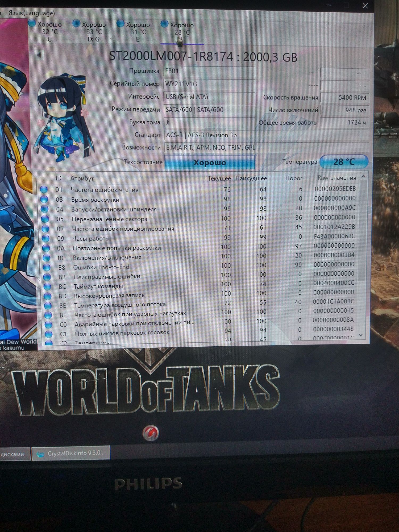The height and width of the screenshot is (532, 399).
Task: Click the Интерфейс field USB (Serial ATA)
Action: click(x=209, y=97)
